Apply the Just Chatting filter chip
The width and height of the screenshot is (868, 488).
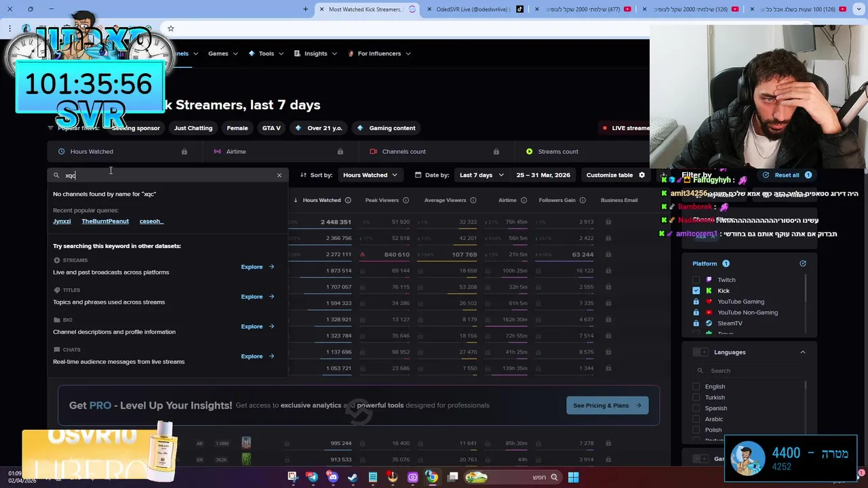coord(193,127)
